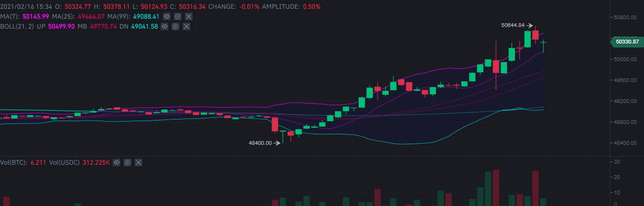Click the 30 label on the volume axis

616,162
